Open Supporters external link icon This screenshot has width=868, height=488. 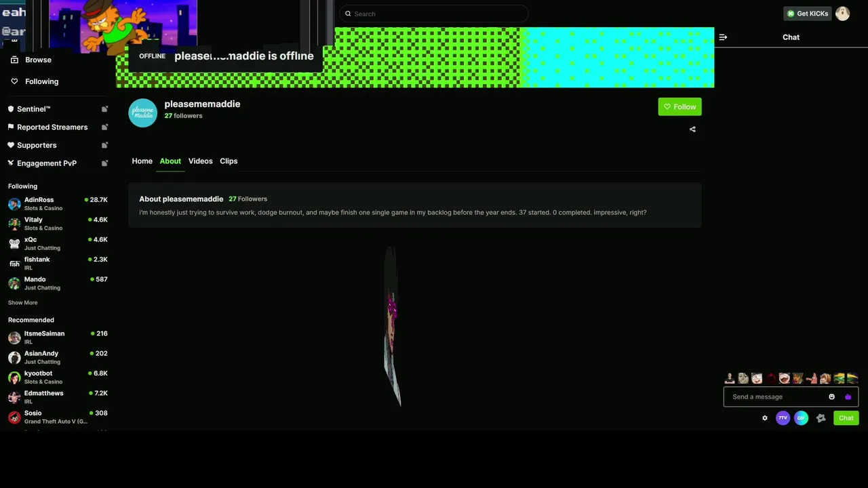[104, 145]
